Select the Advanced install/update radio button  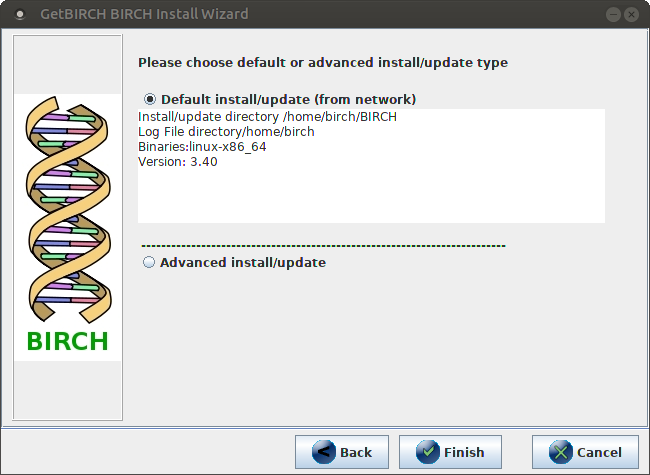[x=149, y=262]
